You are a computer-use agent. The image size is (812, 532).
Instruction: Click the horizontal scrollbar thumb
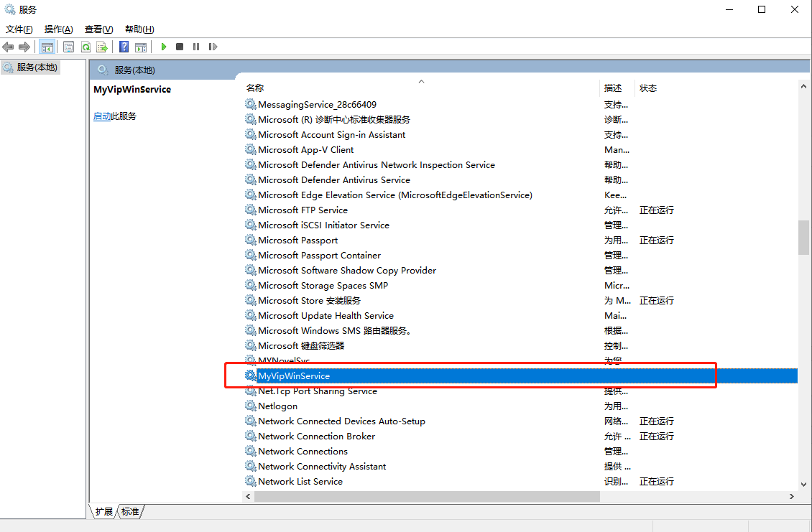[427, 496]
